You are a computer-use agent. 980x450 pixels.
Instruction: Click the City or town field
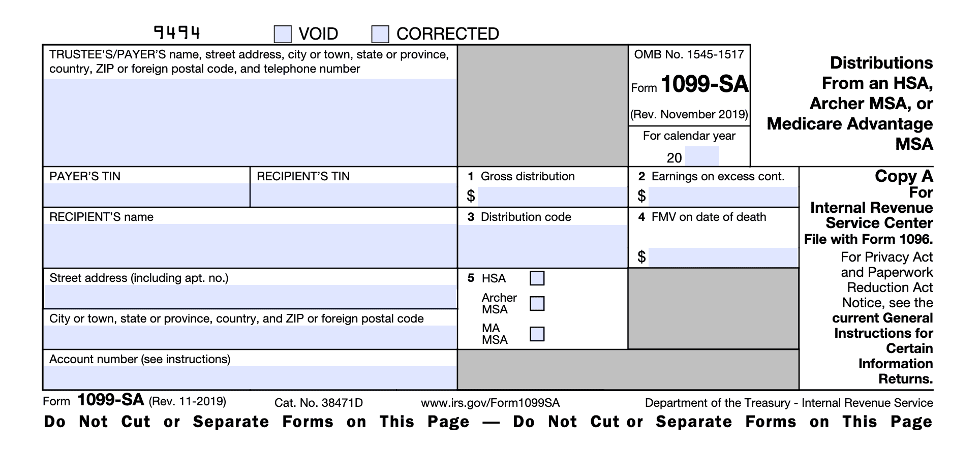tap(250, 337)
